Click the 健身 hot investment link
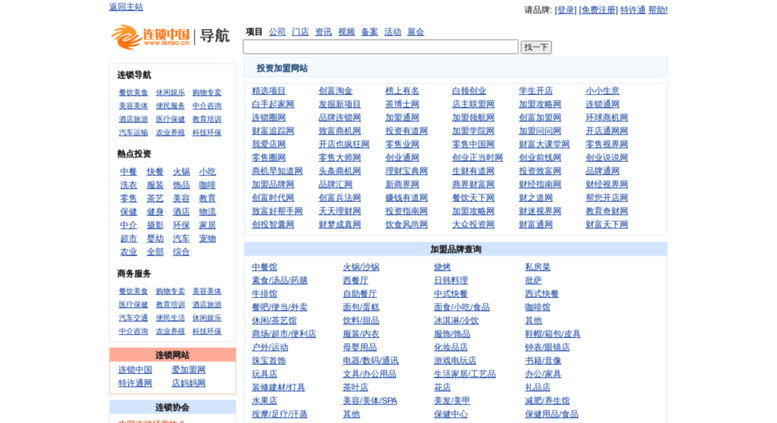Screen dimensions: 777x423 tap(155, 212)
